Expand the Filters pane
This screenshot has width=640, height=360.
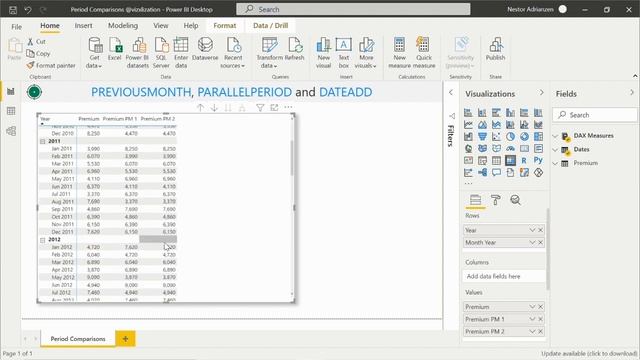451,93
